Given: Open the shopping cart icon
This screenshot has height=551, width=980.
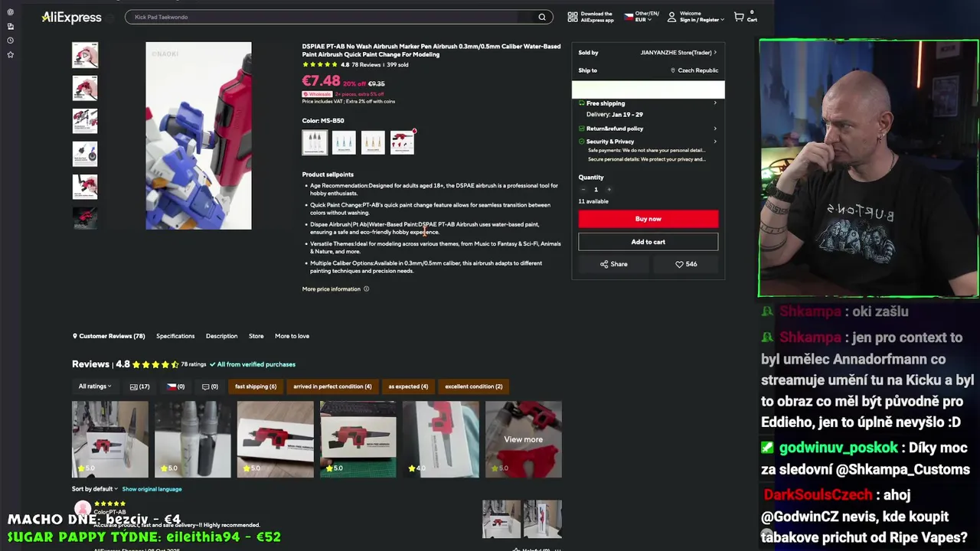Looking at the screenshot, I should tap(739, 17).
